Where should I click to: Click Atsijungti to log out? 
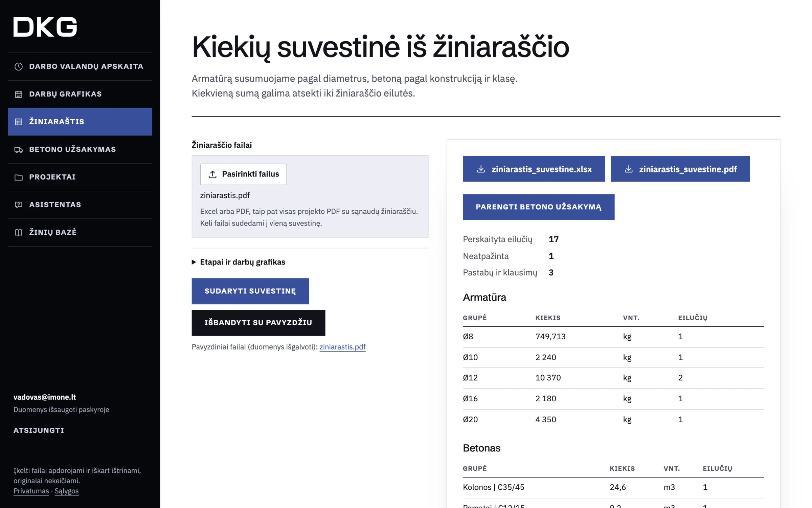pos(39,430)
